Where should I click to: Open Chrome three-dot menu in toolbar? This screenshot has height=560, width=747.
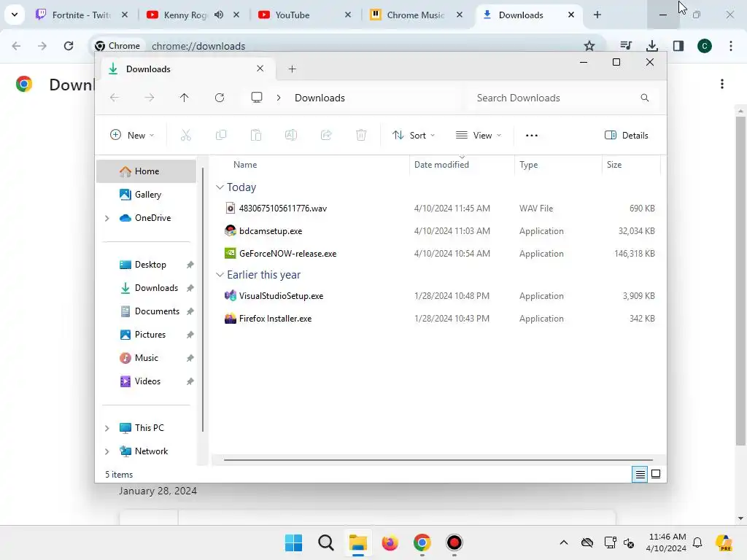tap(731, 46)
